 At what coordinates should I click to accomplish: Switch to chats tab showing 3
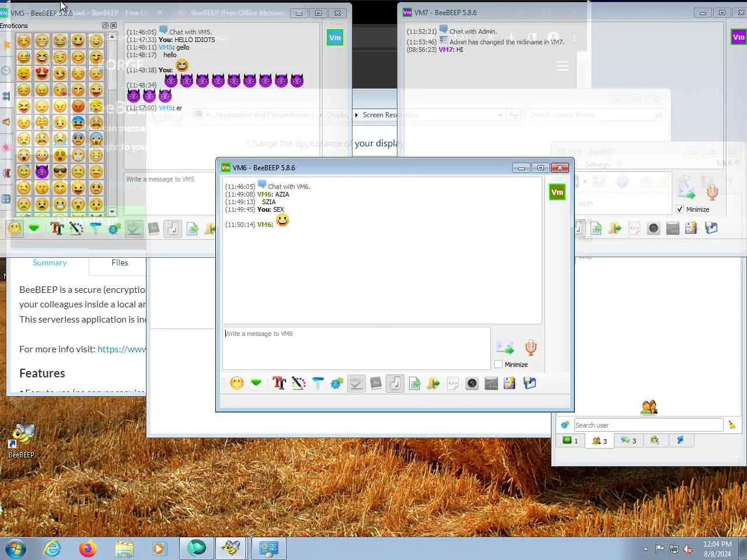[x=629, y=440]
